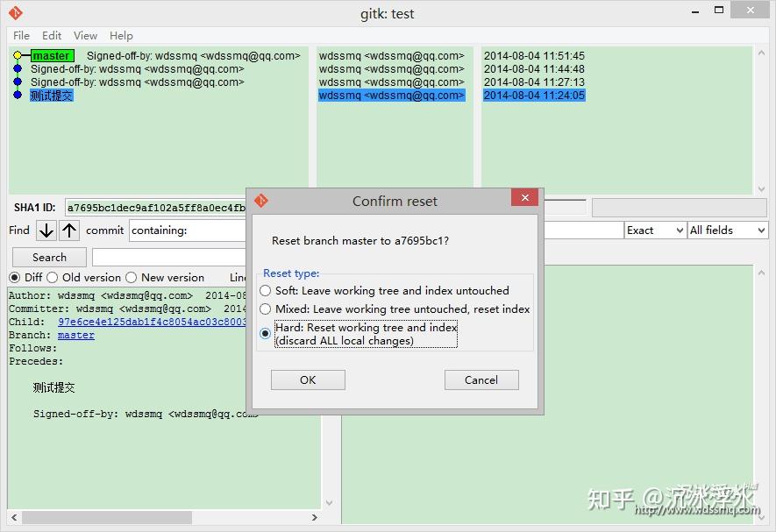The width and height of the screenshot is (776, 532).
Task: Cancel the Confirm reset dialog
Action: 481,379
